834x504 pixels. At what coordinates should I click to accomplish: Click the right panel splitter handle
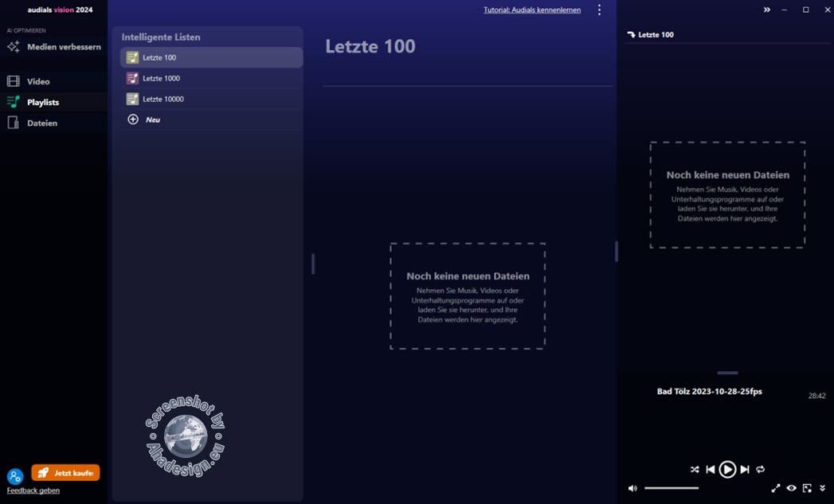click(x=617, y=252)
